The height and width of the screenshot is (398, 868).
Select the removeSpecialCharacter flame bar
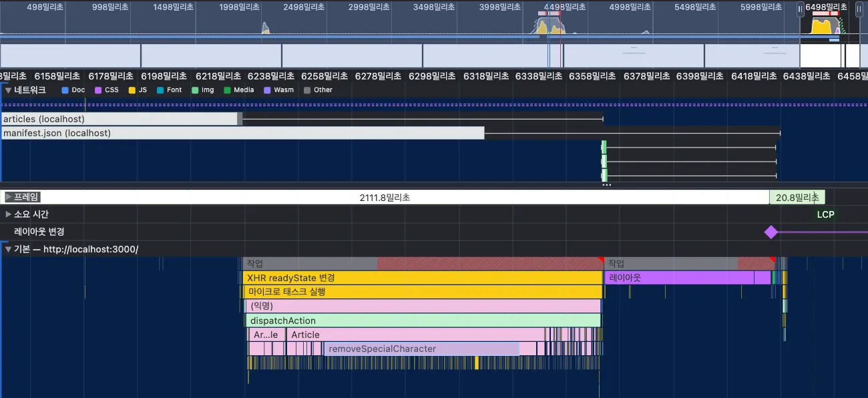click(421, 349)
